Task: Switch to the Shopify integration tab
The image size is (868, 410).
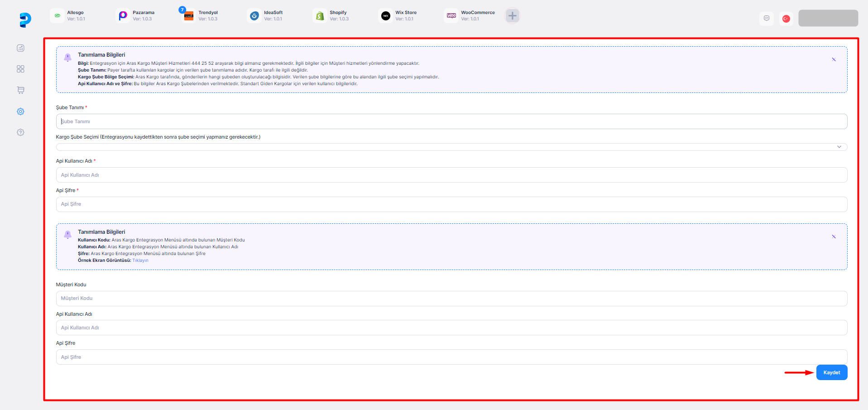Action: [x=331, y=16]
